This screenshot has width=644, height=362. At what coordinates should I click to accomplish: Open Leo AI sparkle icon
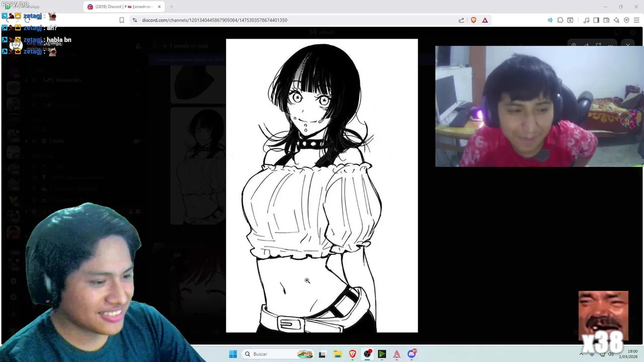click(x=616, y=20)
